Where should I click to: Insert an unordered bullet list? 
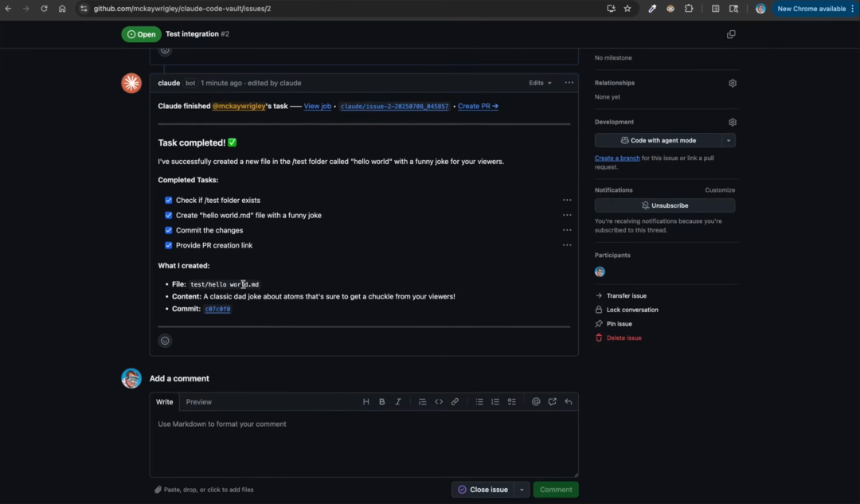click(x=479, y=402)
